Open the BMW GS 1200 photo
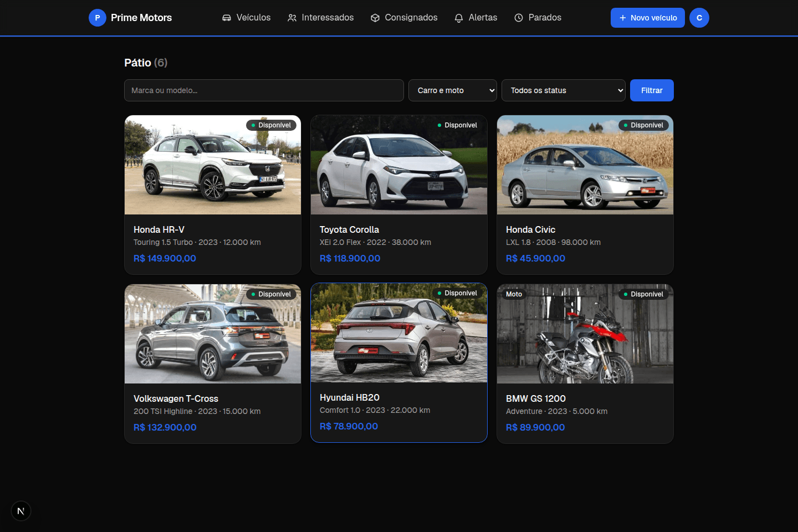 coord(585,334)
